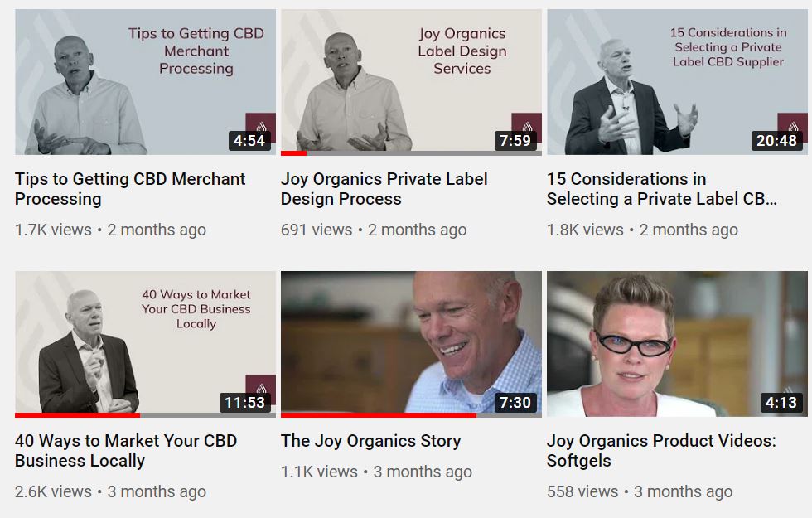Click the 'Joy Organics Private Label Design Process' title

click(x=384, y=189)
